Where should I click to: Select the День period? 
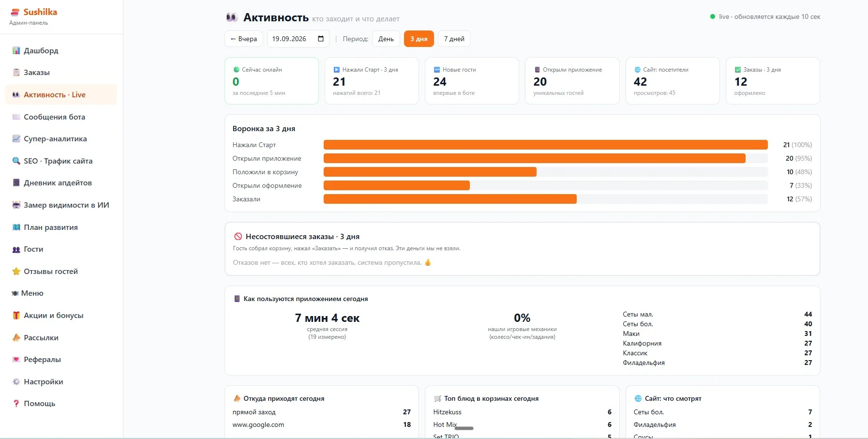click(x=386, y=39)
